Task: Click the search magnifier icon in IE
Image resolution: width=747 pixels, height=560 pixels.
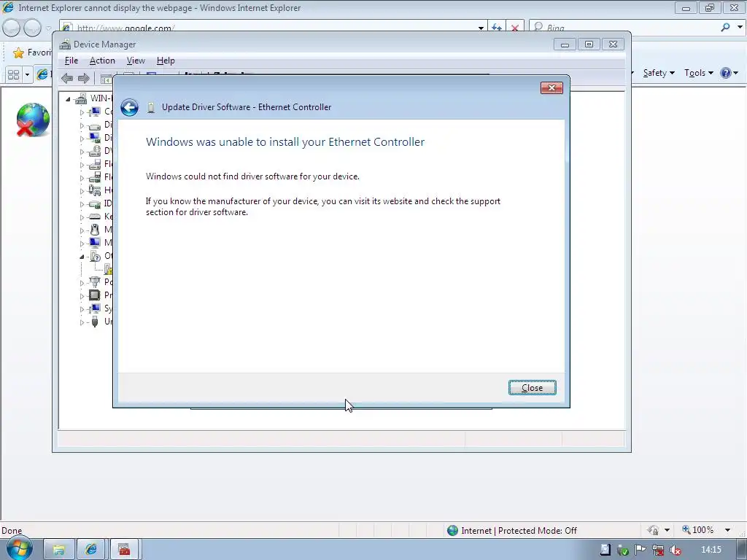Action: 726,28
